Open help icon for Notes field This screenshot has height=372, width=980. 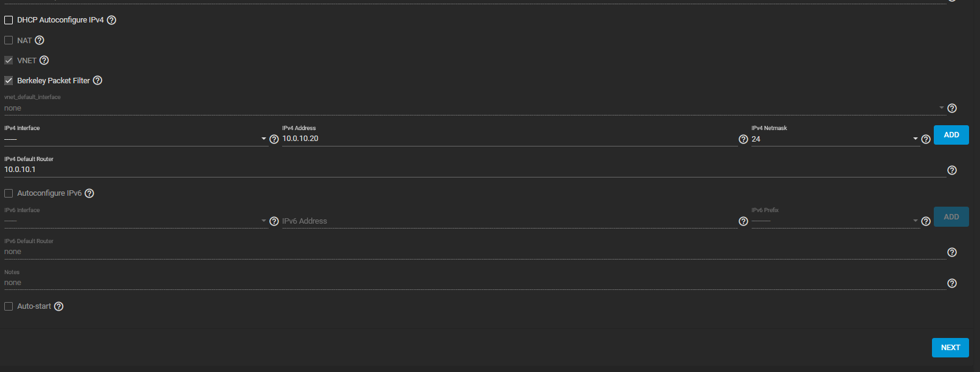click(x=952, y=283)
